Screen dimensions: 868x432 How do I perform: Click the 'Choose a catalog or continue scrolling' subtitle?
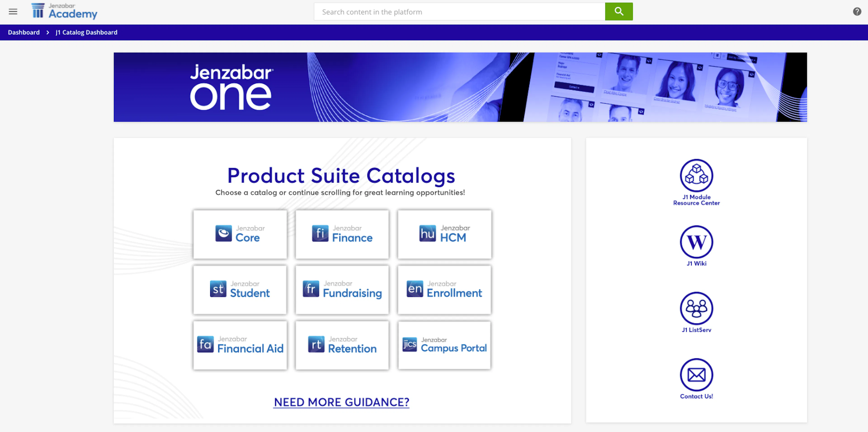click(340, 193)
